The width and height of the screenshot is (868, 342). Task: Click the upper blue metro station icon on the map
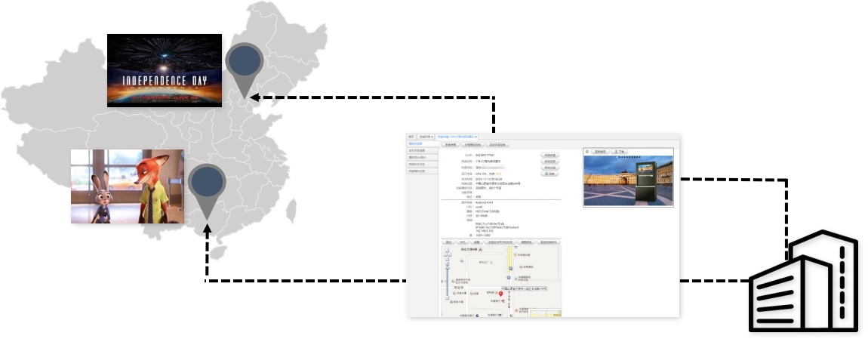(x=510, y=269)
